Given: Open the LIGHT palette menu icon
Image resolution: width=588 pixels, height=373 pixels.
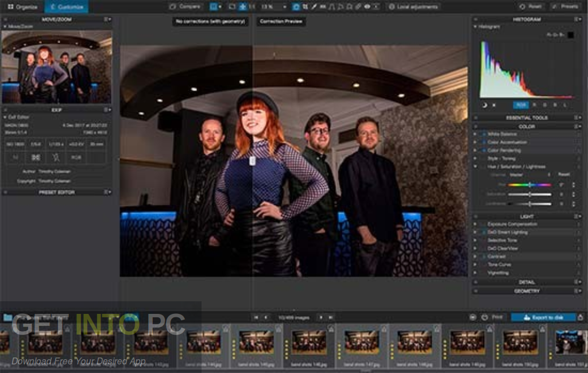Looking at the screenshot, I should click(578, 216).
